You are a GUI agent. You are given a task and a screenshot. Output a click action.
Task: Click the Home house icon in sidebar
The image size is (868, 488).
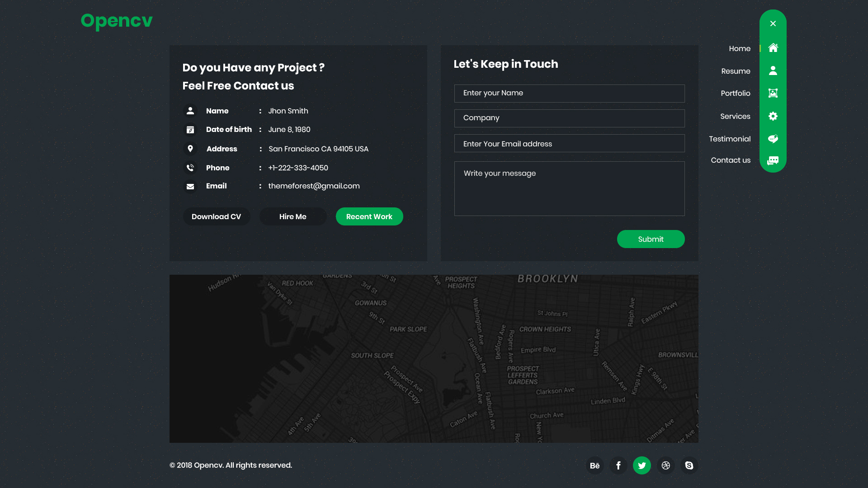click(x=773, y=48)
